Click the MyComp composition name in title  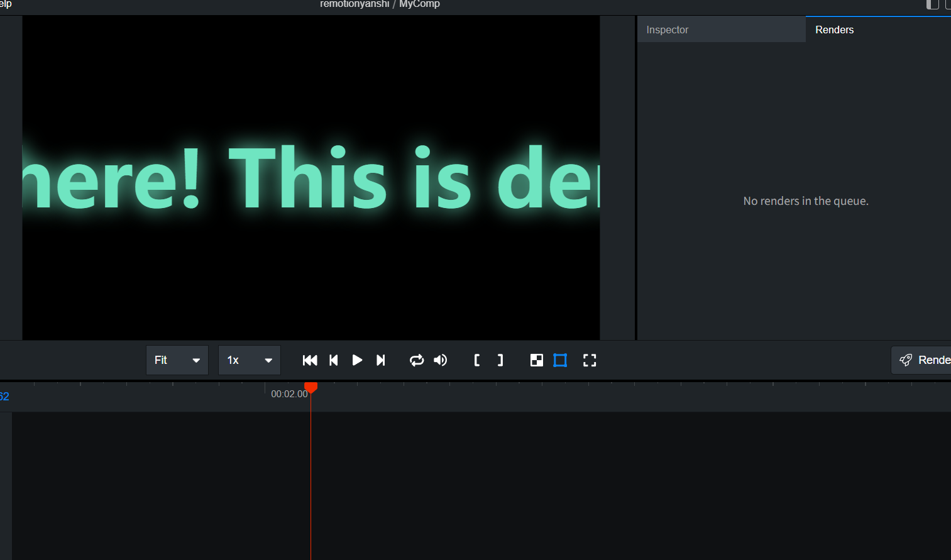(419, 4)
